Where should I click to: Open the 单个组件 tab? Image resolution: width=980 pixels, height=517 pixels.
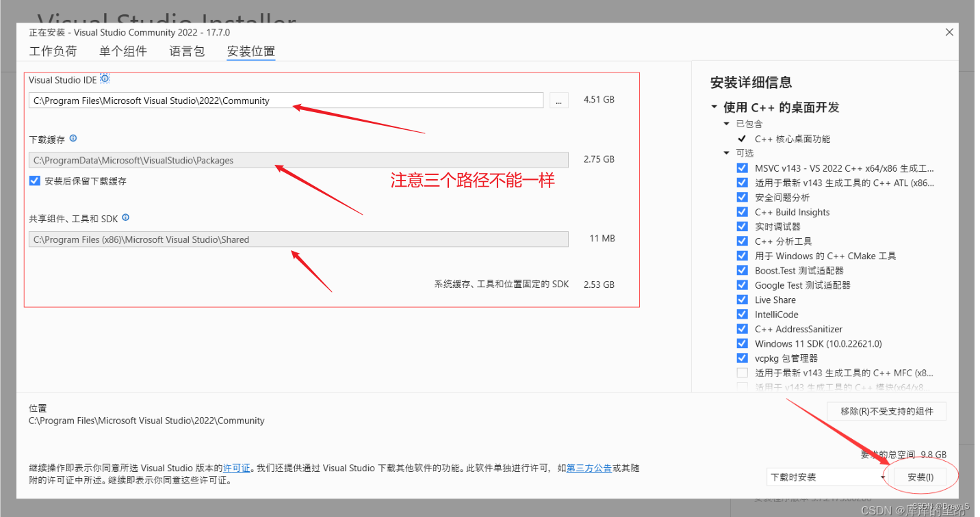pos(123,51)
